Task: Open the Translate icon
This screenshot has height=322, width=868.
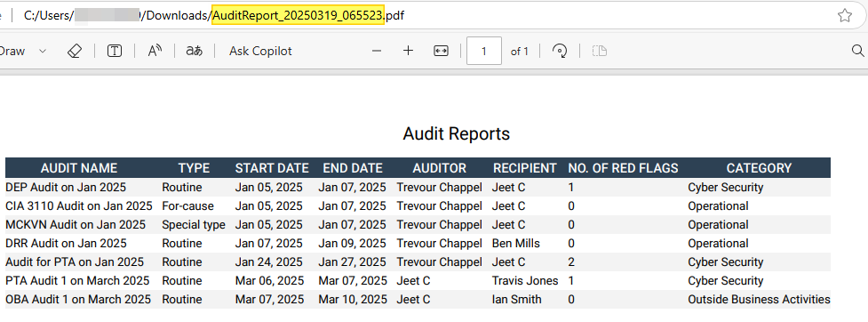Action: [x=194, y=51]
